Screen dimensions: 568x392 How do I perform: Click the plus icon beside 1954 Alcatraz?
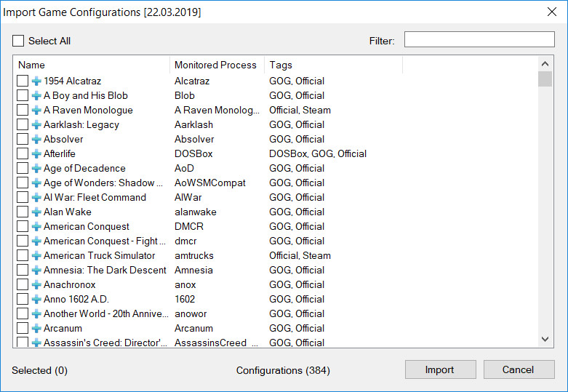[36, 81]
